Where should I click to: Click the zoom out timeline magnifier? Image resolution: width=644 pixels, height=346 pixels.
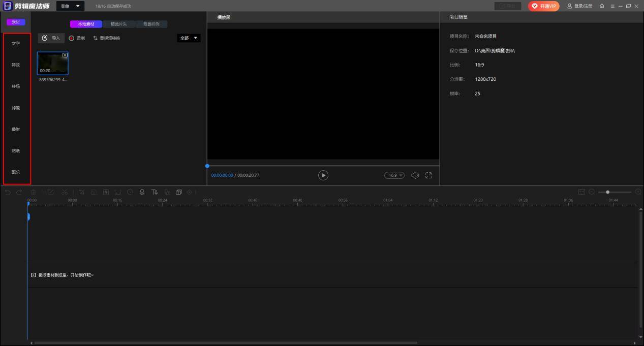[x=592, y=192]
